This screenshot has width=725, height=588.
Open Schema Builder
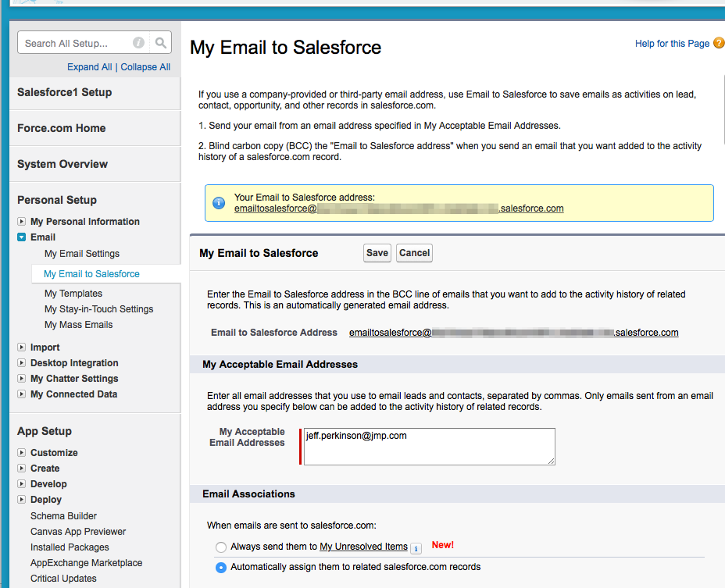pyautogui.click(x=63, y=516)
